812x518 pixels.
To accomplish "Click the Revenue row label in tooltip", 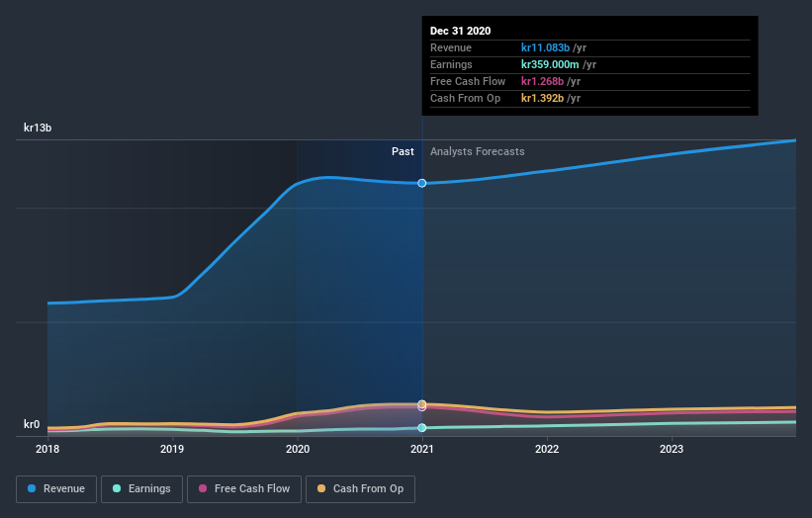I will tap(451, 47).
